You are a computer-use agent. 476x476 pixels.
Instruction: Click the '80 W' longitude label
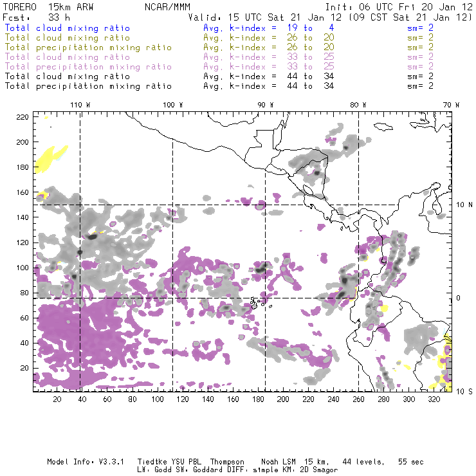point(358,105)
